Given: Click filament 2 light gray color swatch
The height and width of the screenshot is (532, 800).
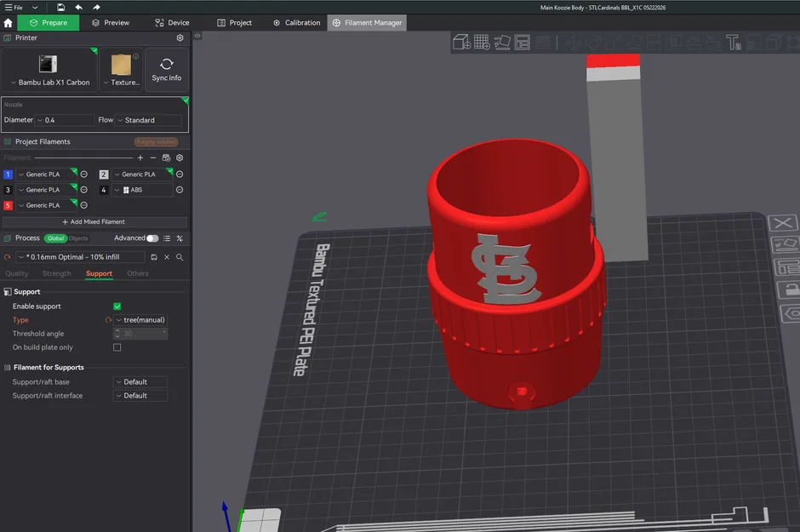Looking at the screenshot, I should [x=104, y=174].
